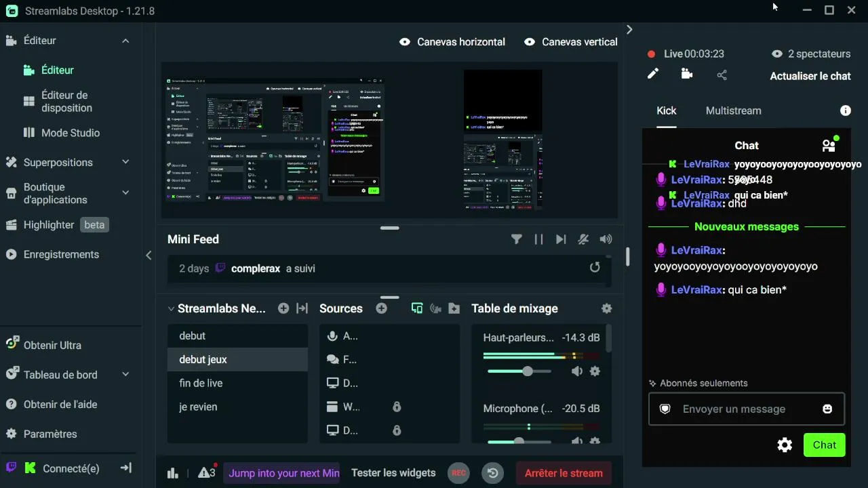Click the Kick platform icon in the sidebar footer

click(30, 468)
